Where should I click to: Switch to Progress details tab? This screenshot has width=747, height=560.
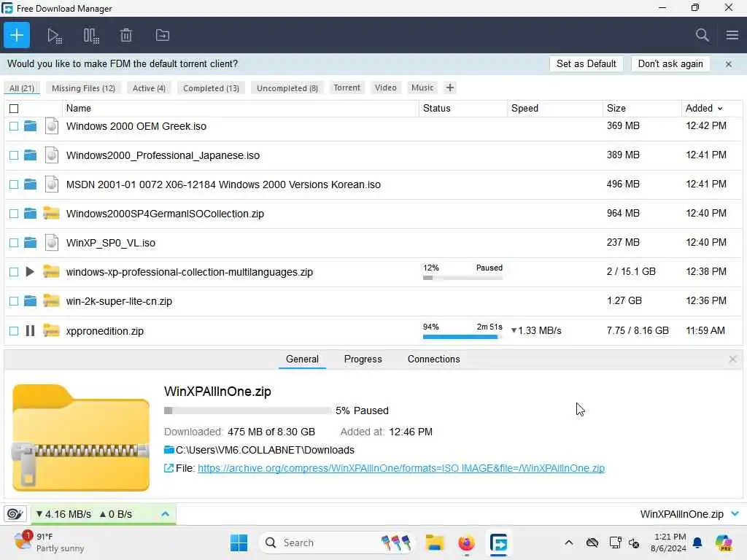[x=363, y=359]
